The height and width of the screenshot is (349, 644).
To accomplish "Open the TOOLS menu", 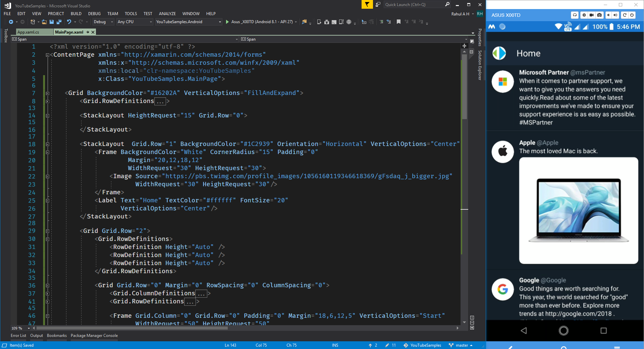I will (131, 14).
